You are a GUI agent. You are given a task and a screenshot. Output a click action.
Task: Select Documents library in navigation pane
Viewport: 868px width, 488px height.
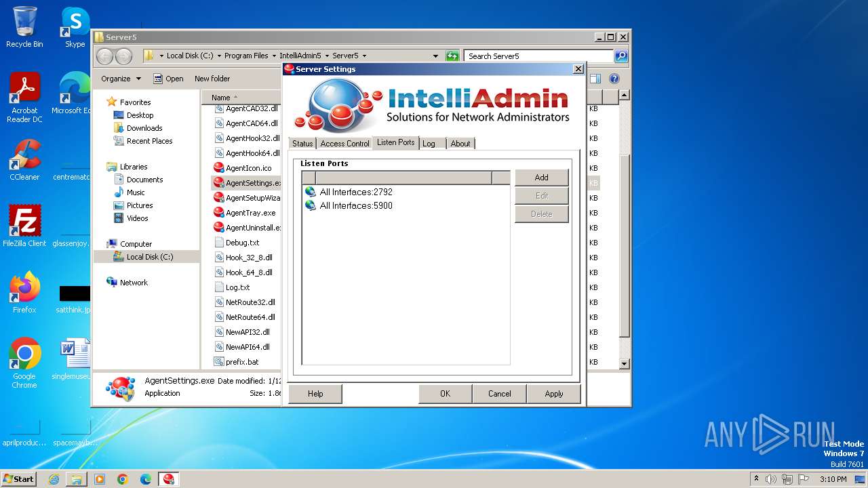coord(144,180)
